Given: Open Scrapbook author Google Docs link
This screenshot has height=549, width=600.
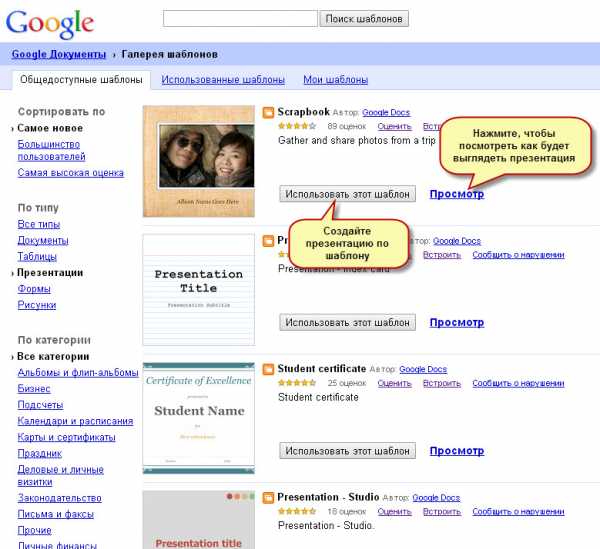Looking at the screenshot, I should [x=386, y=112].
